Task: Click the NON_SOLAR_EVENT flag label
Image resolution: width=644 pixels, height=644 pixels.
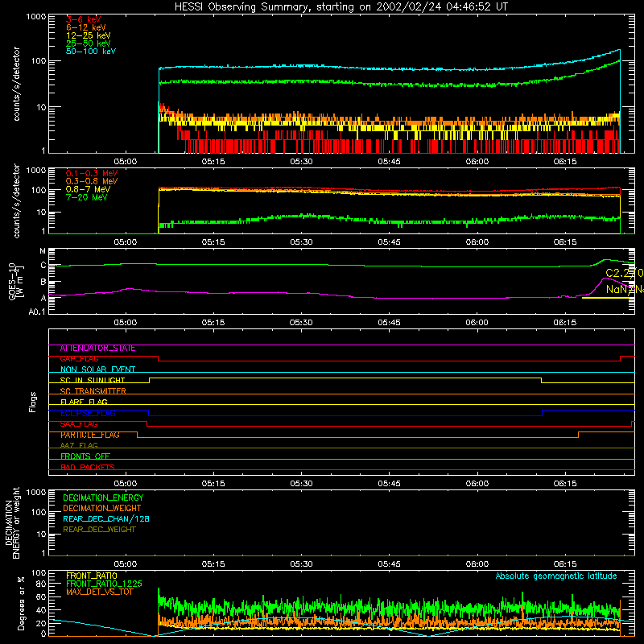Action: (x=97, y=369)
